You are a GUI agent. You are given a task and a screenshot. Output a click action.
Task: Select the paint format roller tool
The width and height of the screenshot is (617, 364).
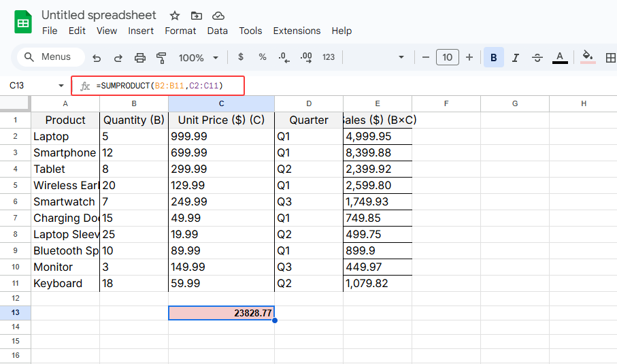coord(161,58)
